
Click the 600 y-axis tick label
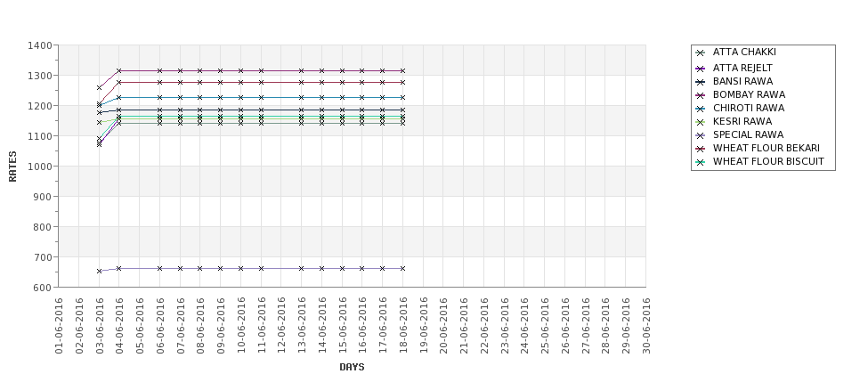(42, 288)
